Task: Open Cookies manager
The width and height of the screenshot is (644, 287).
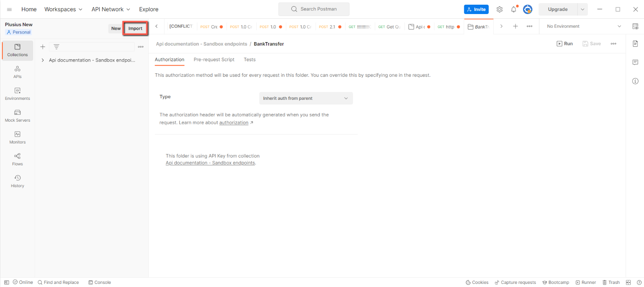Action: [477, 282]
